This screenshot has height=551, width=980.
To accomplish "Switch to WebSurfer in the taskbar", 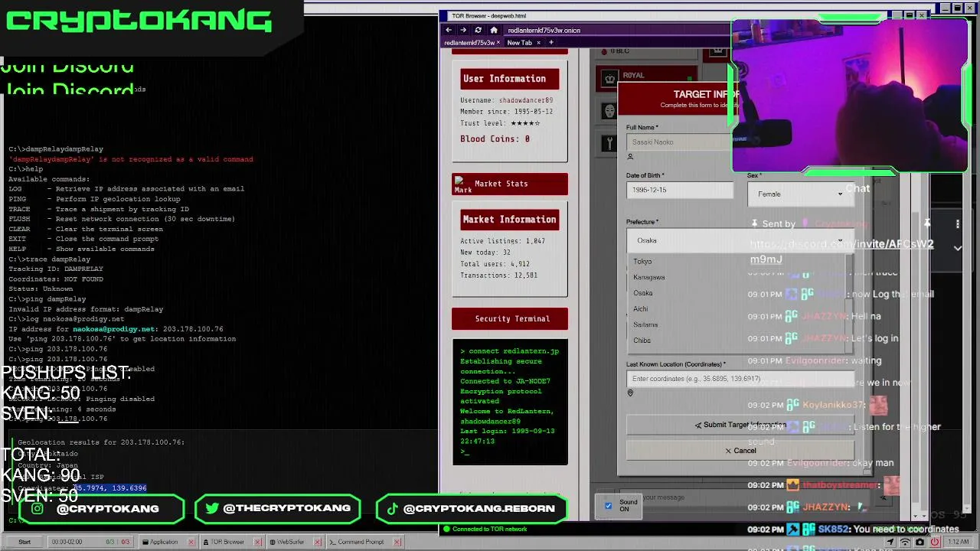I will pos(290,542).
